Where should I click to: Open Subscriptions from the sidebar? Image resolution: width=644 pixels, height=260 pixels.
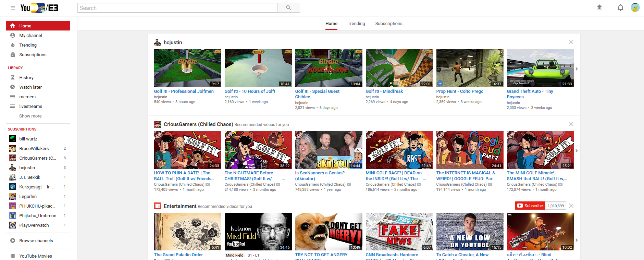click(38, 54)
